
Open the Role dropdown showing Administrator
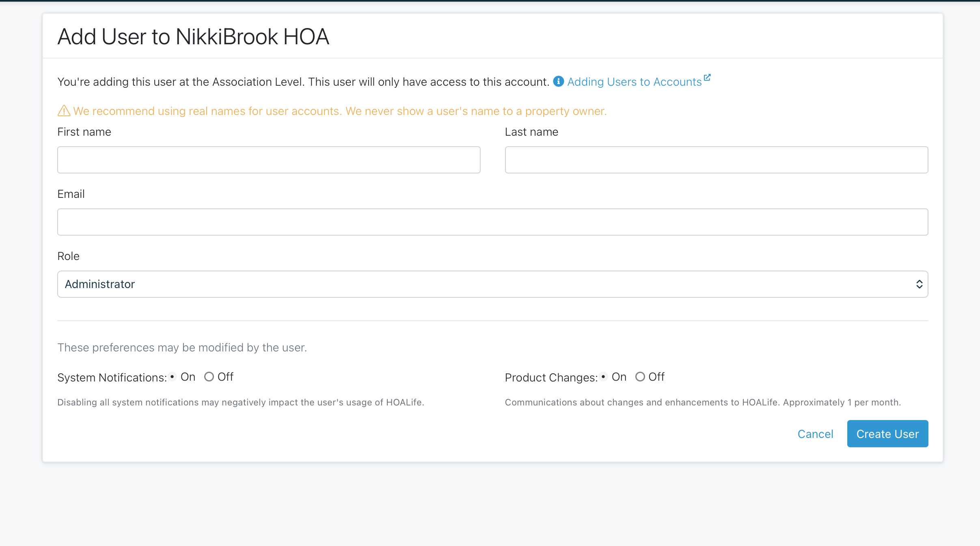point(493,284)
